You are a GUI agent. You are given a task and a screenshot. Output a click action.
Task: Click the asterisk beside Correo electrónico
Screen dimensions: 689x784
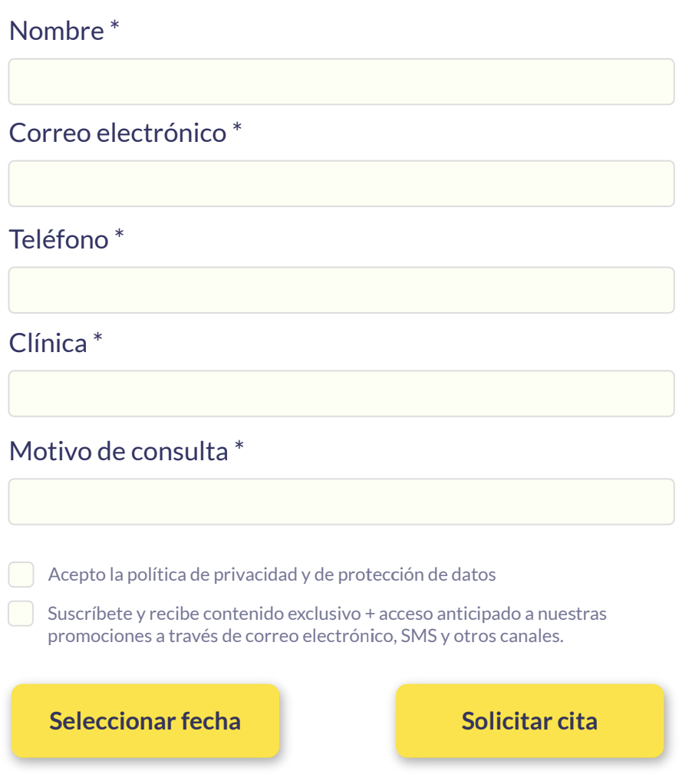click(x=238, y=129)
